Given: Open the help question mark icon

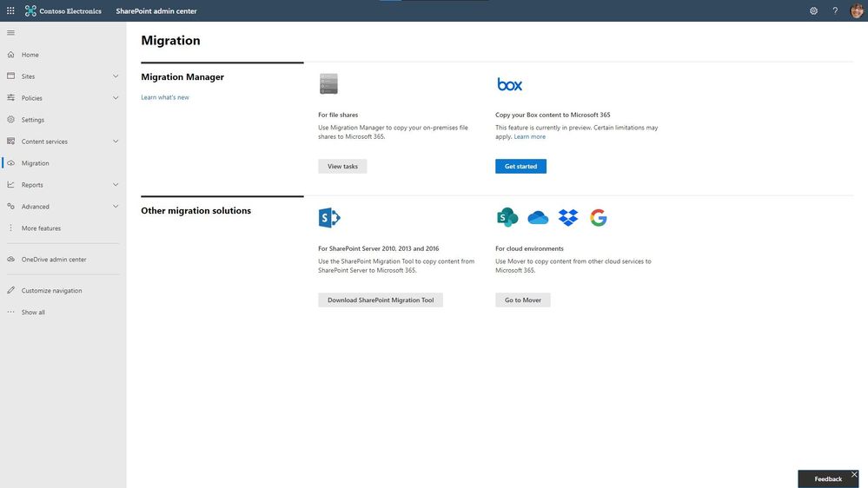Looking at the screenshot, I should pyautogui.click(x=835, y=10).
